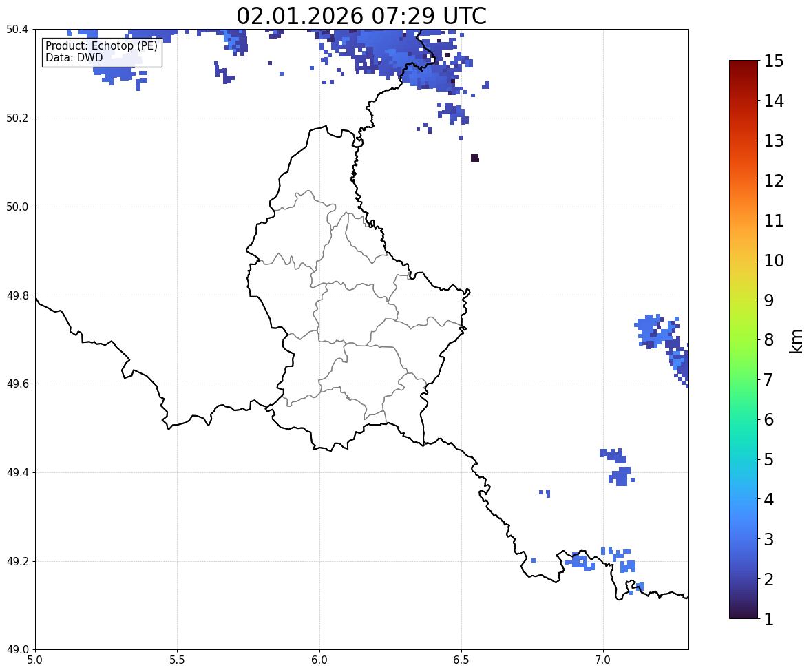This screenshot has height=672, width=811.
Task: Click the colorbar tick label 7
Action: (769, 379)
